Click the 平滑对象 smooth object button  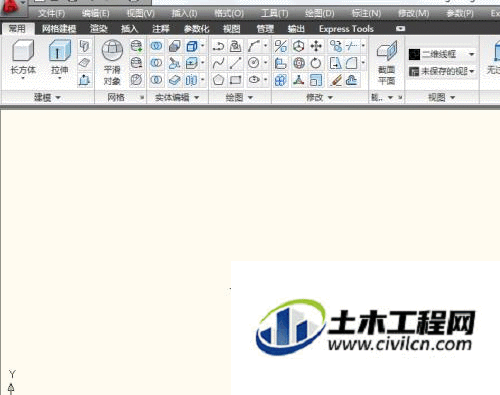112,62
